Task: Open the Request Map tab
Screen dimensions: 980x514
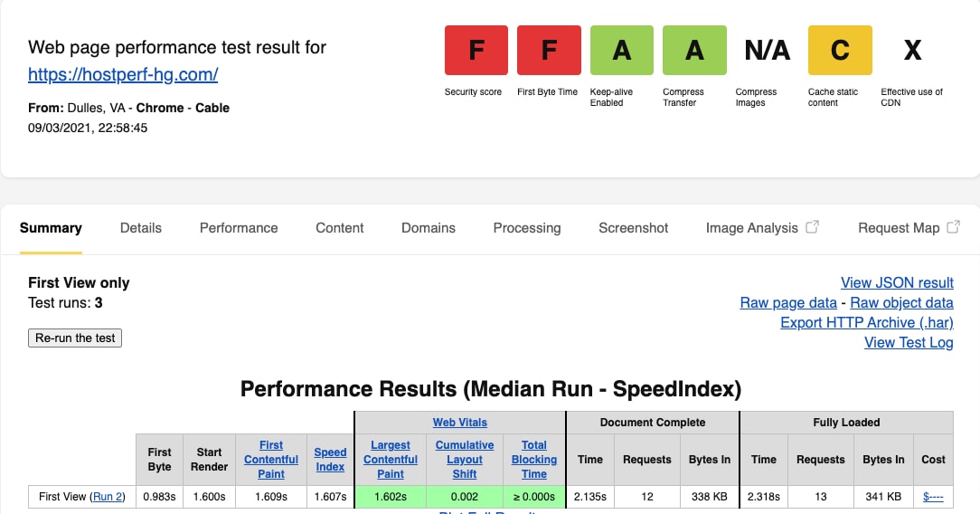Action: 899,228
